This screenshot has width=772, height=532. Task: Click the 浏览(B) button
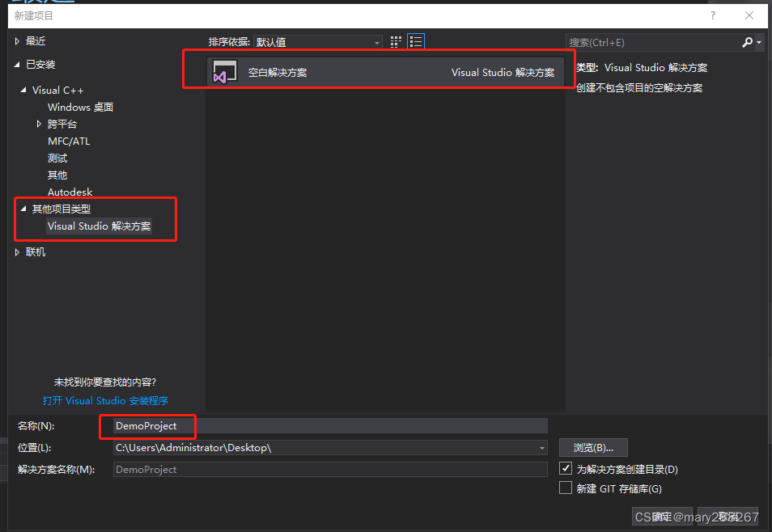[x=593, y=447]
